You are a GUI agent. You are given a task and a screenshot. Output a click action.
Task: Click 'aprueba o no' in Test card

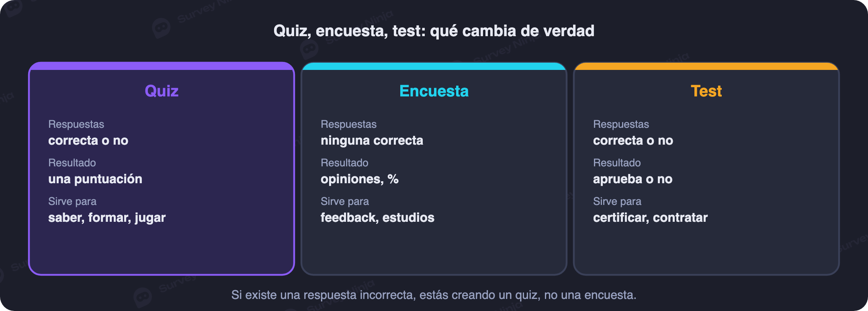coord(633,179)
